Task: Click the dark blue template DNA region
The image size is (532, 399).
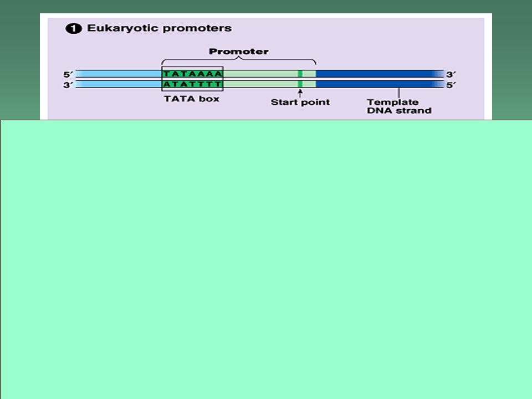Action: pos(380,79)
